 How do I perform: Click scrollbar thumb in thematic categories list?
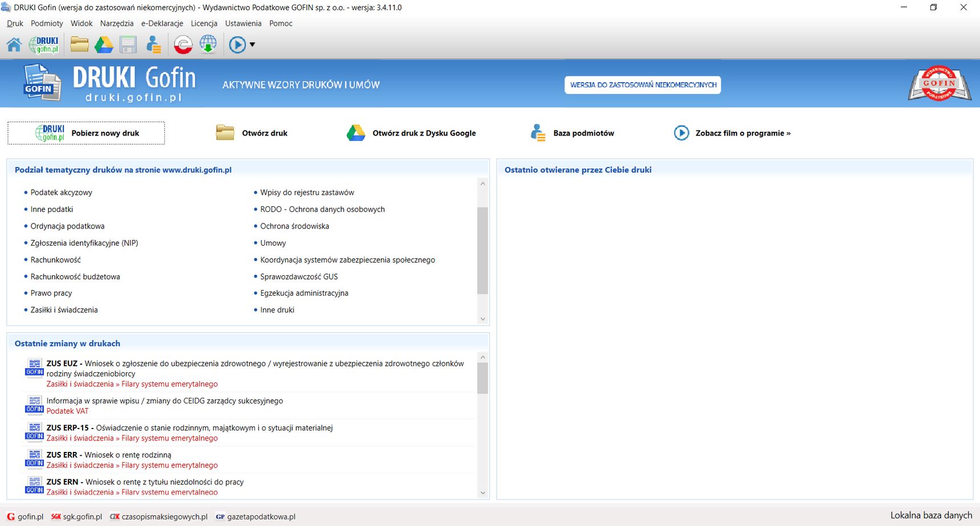[483, 251]
